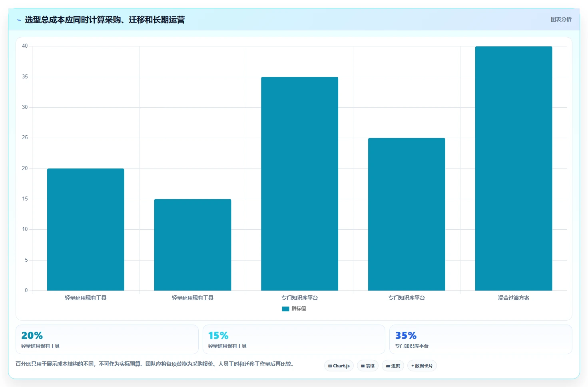The width and height of the screenshot is (588, 387).
Task: Click the y-axis value 0
Action: click(x=26, y=291)
